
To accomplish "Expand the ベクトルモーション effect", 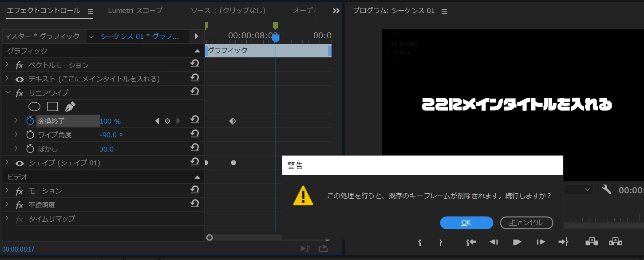I will click(7, 65).
